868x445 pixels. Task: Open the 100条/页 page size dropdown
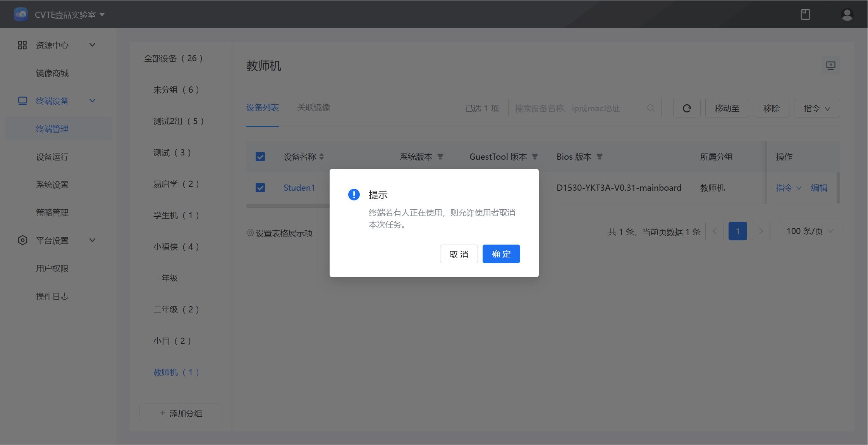click(810, 231)
